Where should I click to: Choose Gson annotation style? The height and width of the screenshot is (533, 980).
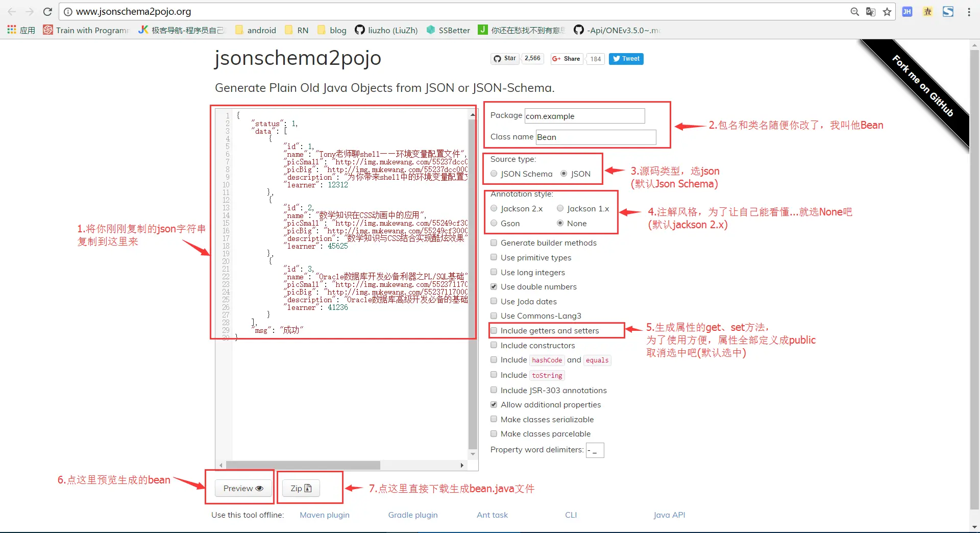[x=494, y=223]
